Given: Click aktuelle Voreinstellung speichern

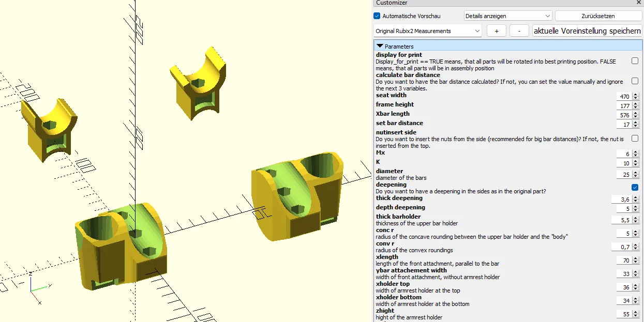Looking at the screenshot, I should (x=587, y=31).
